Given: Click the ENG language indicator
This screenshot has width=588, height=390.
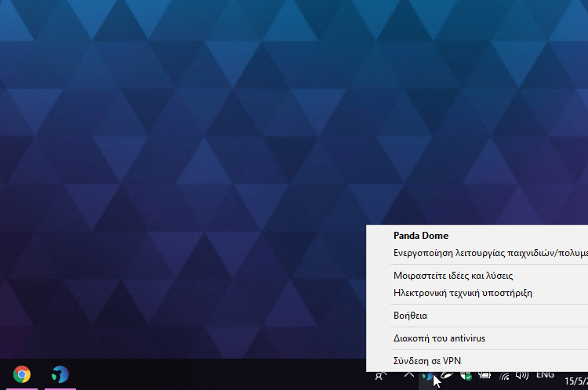Looking at the screenshot, I should coord(545,374).
